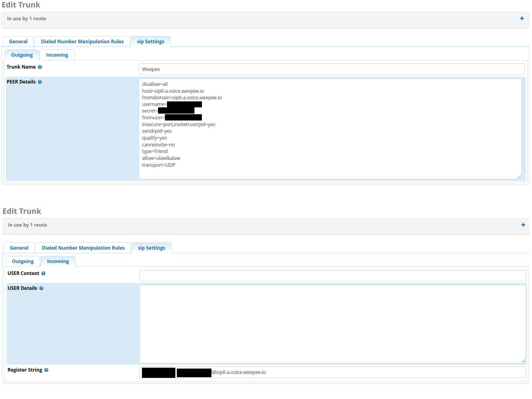Open bottom Dialed Number Manipulation Rules tab
Screen dimensions: 532x399
pyautogui.click(x=83, y=248)
